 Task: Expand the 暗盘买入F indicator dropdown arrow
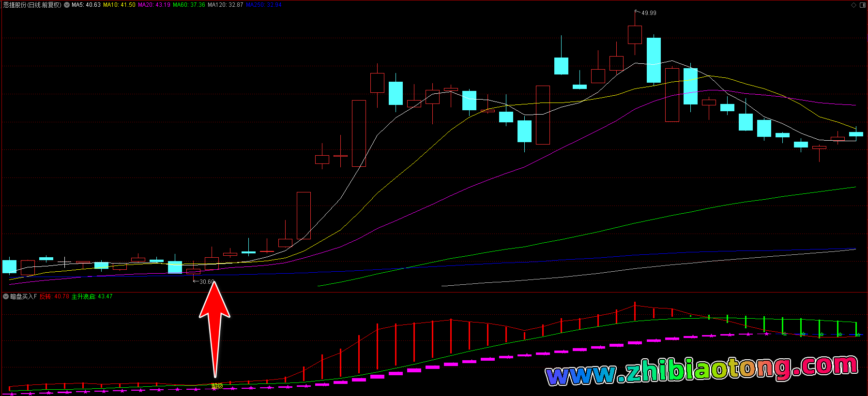[x=6, y=296]
